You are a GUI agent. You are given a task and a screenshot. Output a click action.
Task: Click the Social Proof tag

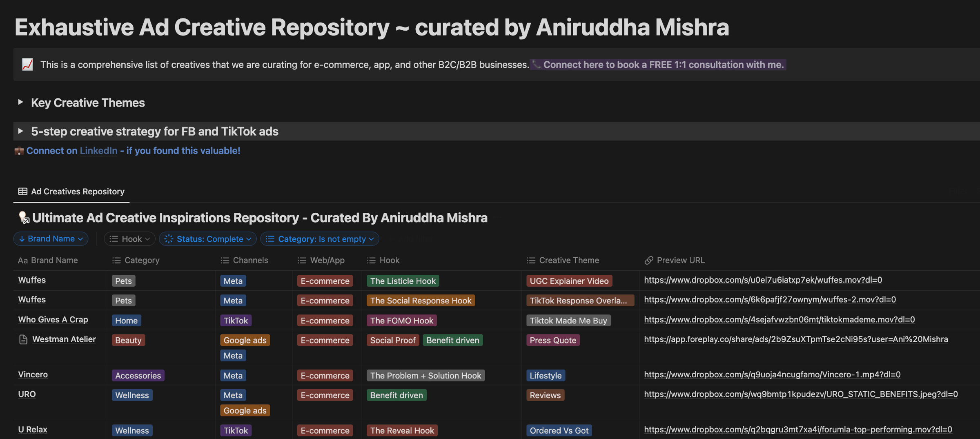click(x=392, y=340)
